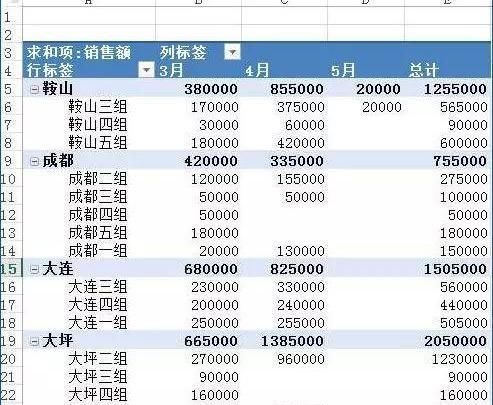Click the 鞍山 total cell 1255000
This screenshot has width=493, height=405.
pyautogui.click(x=455, y=89)
